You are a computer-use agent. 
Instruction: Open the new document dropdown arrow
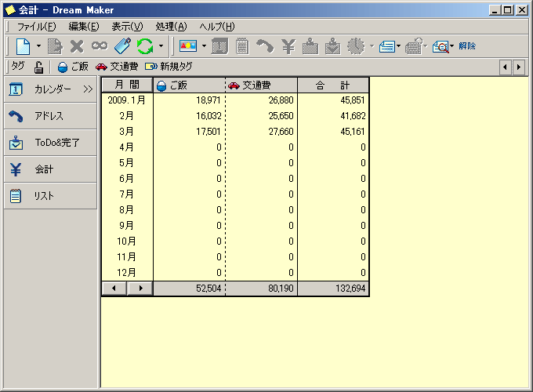coord(38,46)
